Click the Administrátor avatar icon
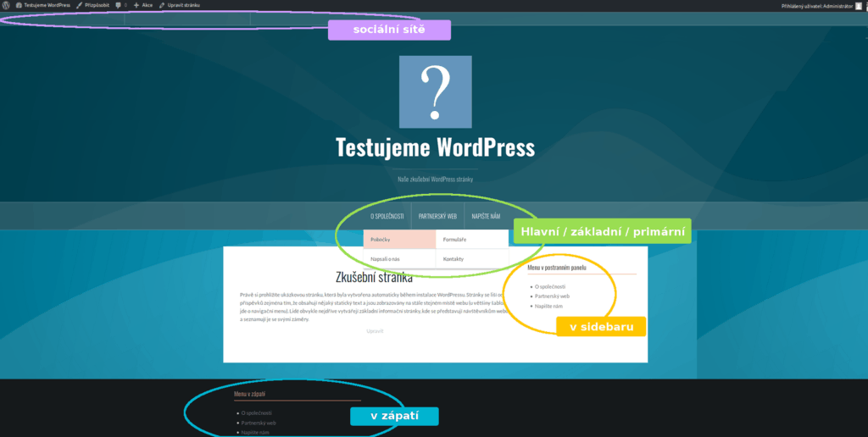The image size is (868, 437). click(859, 6)
